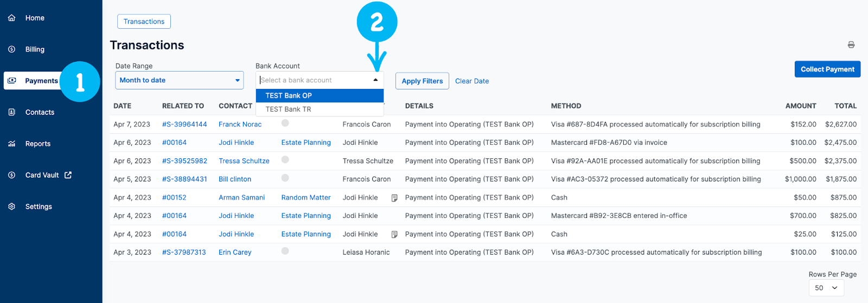Screen dimensions: 868x303
Task: Click the Clear Date link
Action: click(472, 81)
